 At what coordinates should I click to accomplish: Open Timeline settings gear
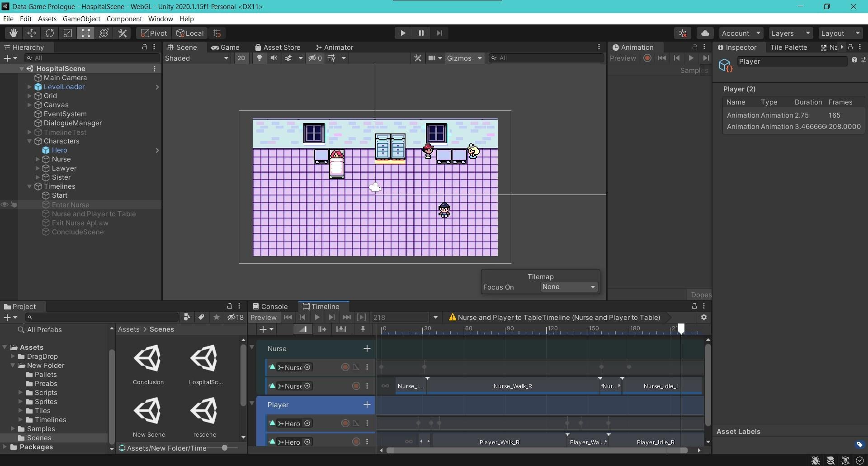(703, 317)
